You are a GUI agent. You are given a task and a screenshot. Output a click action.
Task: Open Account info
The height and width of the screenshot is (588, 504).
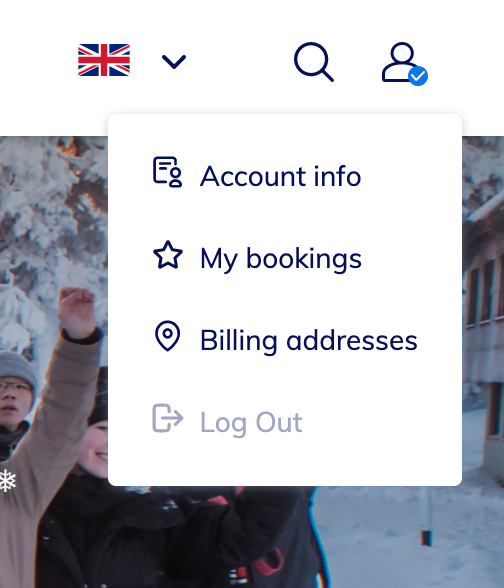pyautogui.click(x=280, y=176)
